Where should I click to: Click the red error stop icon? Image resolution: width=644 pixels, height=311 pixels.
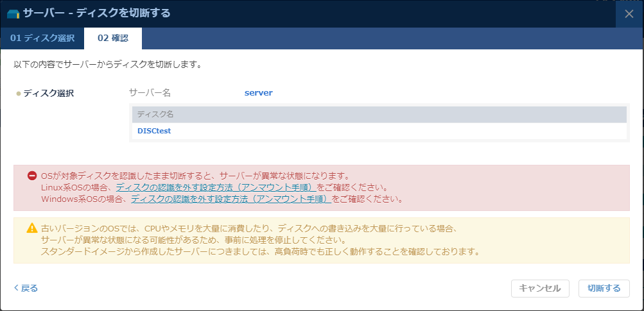tap(32, 176)
